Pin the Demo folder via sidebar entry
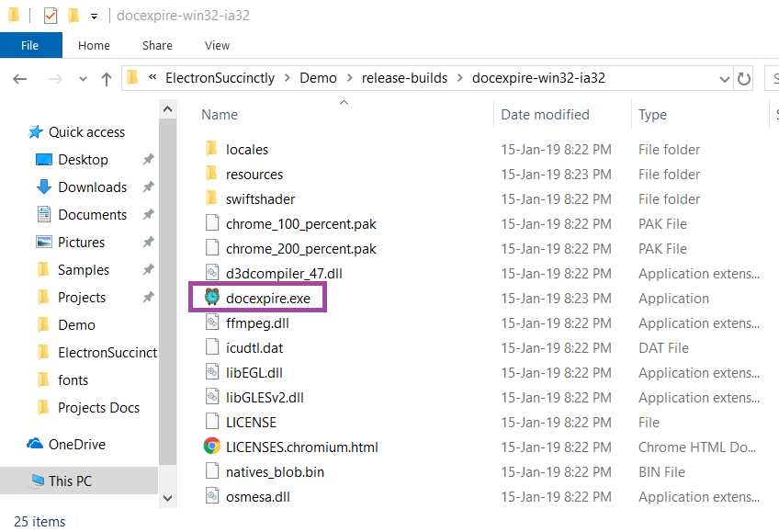The image size is (779, 532). (74, 324)
